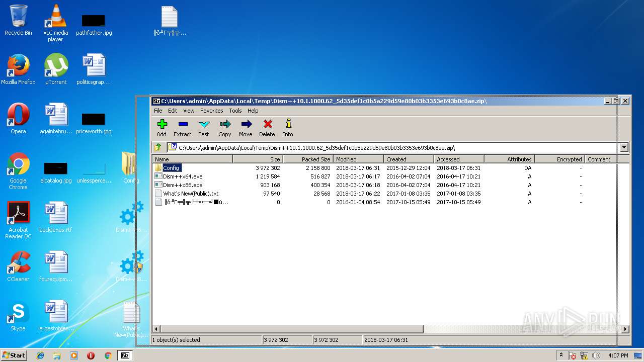Image resolution: width=644 pixels, height=362 pixels.
Task: Open the File menu
Action: (158, 111)
